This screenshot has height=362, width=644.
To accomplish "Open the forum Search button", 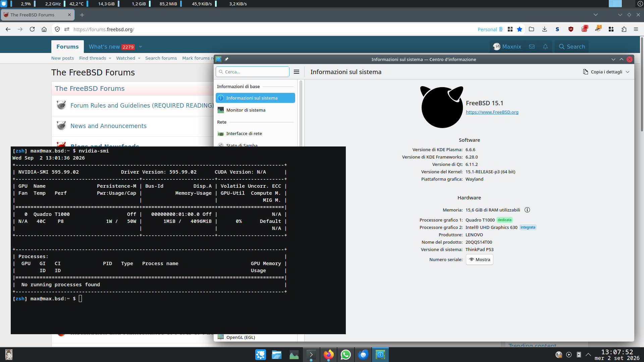I will 572,47.
